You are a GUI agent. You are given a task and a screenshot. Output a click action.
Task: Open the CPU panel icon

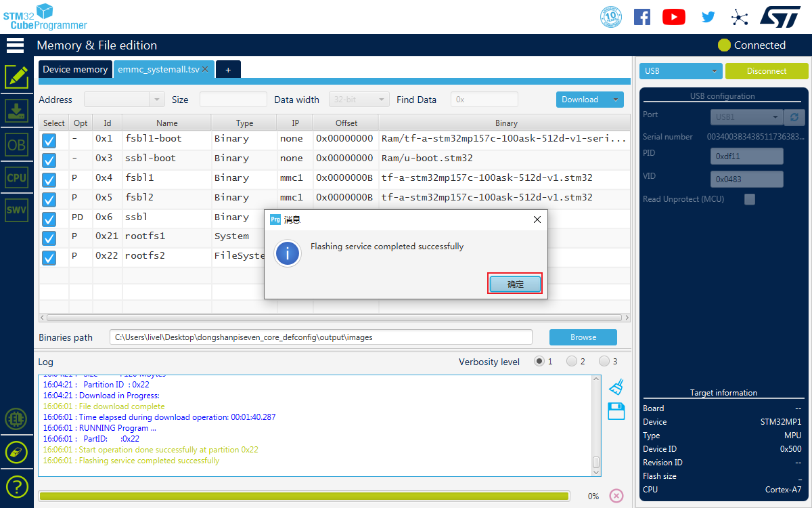point(16,178)
